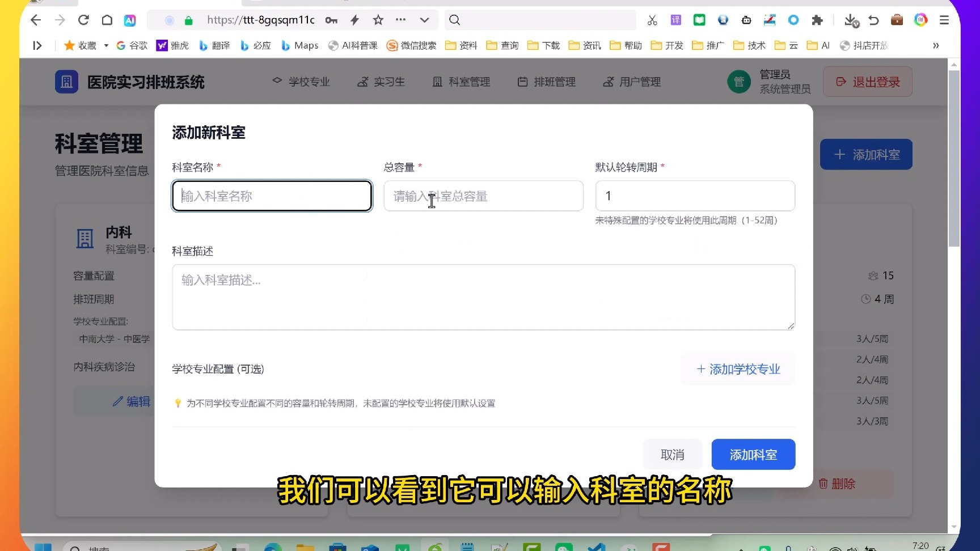Reload the current page
The image size is (980, 551).
[83, 20]
